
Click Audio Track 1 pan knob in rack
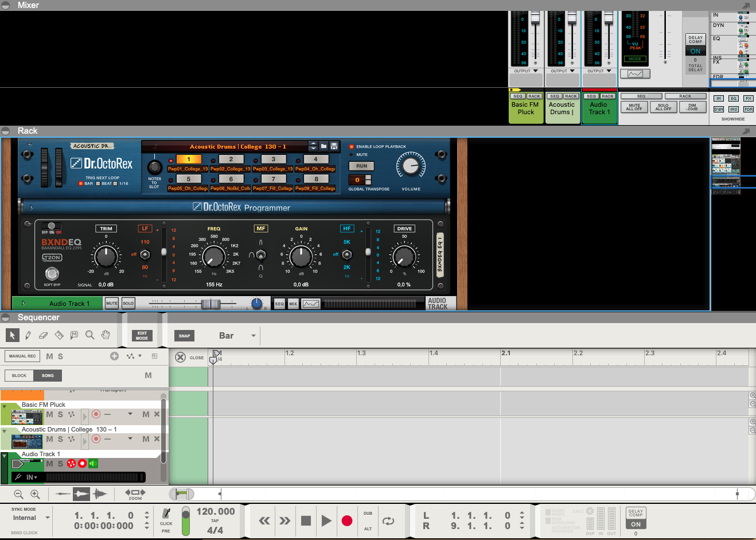point(256,304)
